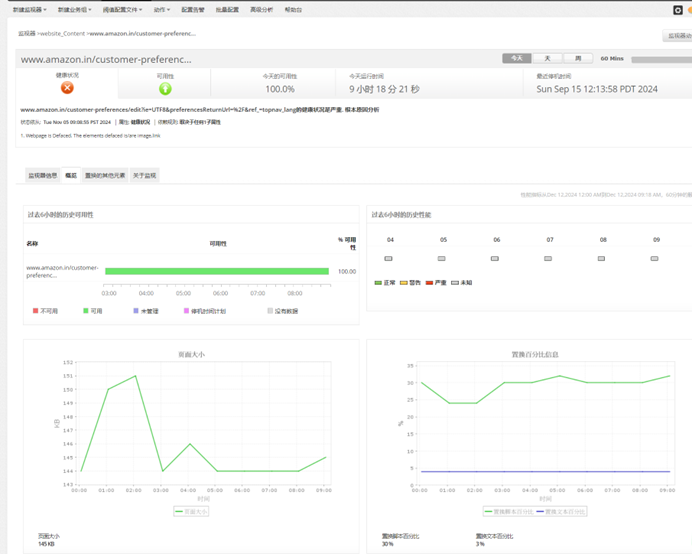This screenshot has height=554, width=692.
Task: Click the 09 hour performance status marker
Action: (655, 258)
